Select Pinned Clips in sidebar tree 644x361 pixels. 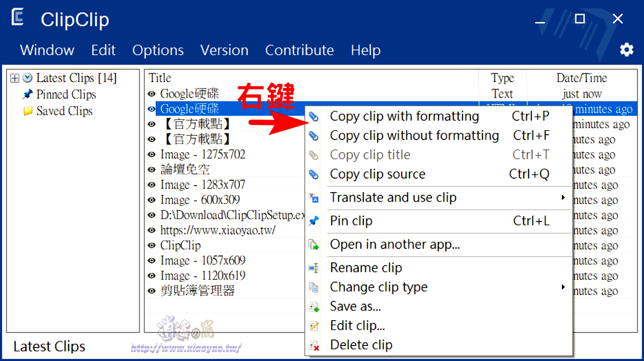pos(66,95)
